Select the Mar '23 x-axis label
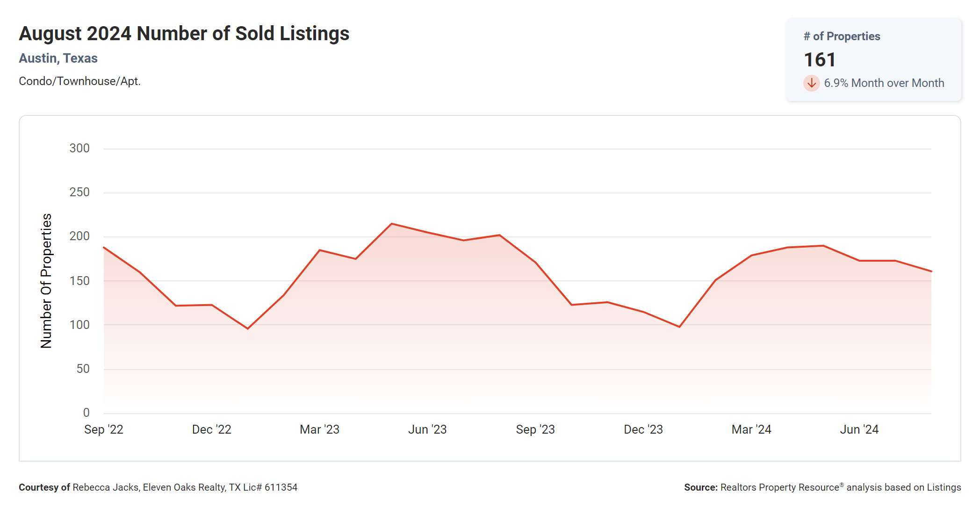This screenshot has height=514, width=980. point(319,429)
